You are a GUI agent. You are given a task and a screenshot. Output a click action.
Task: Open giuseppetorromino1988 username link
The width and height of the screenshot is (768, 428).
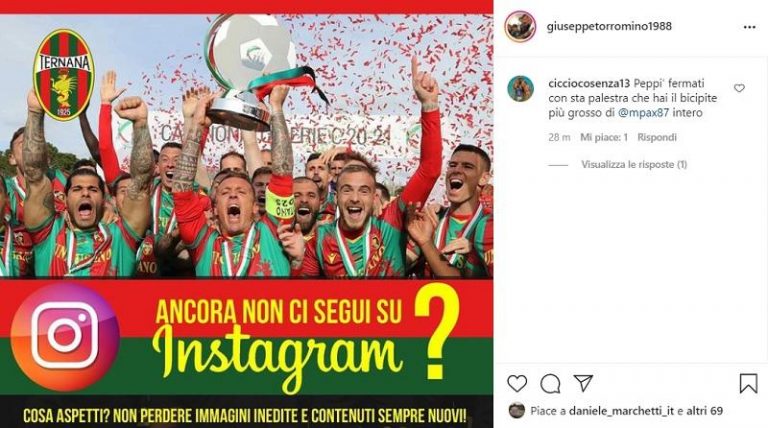pyautogui.click(x=609, y=26)
